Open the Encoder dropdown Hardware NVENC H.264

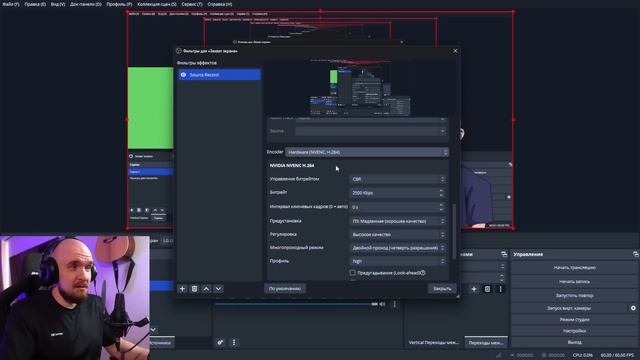367,152
